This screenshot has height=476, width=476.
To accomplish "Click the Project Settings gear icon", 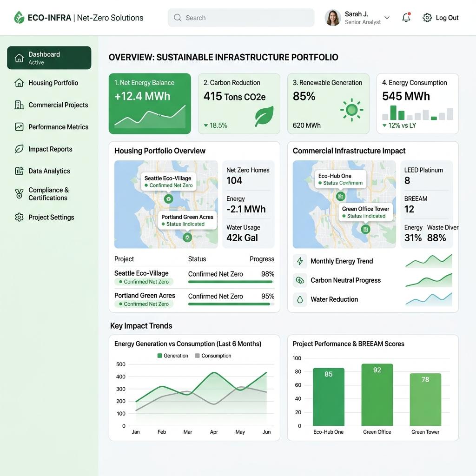I will coord(19,217).
